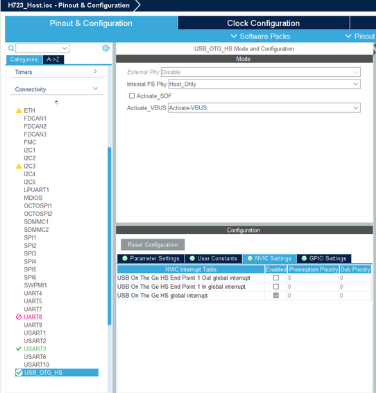Image resolution: width=376 pixels, height=393 pixels.
Task: Select OCTOSPI1 peripheral
Action: click(38, 206)
